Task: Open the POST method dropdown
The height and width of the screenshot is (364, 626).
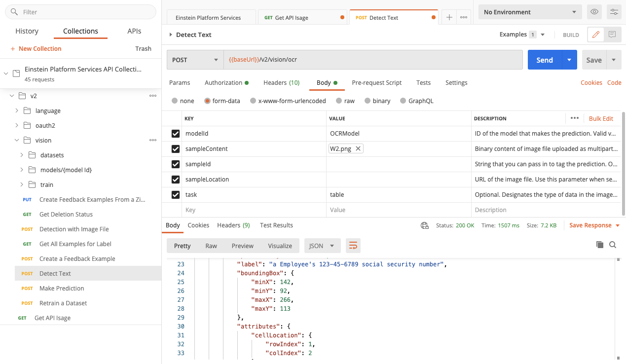Action: [x=195, y=60]
